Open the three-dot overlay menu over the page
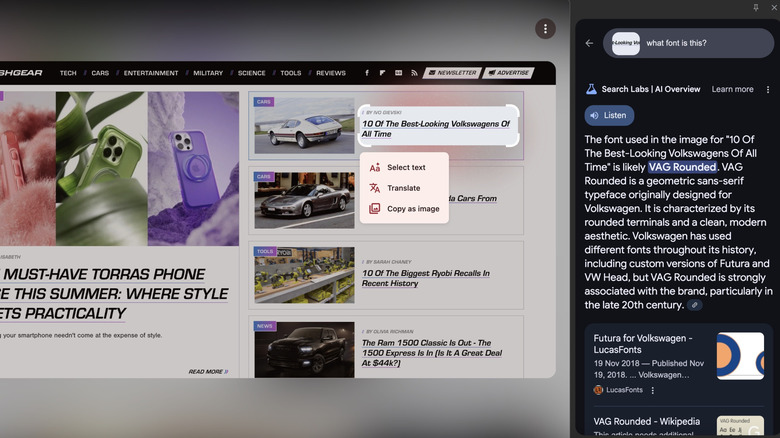780x438 pixels. (545, 29)
